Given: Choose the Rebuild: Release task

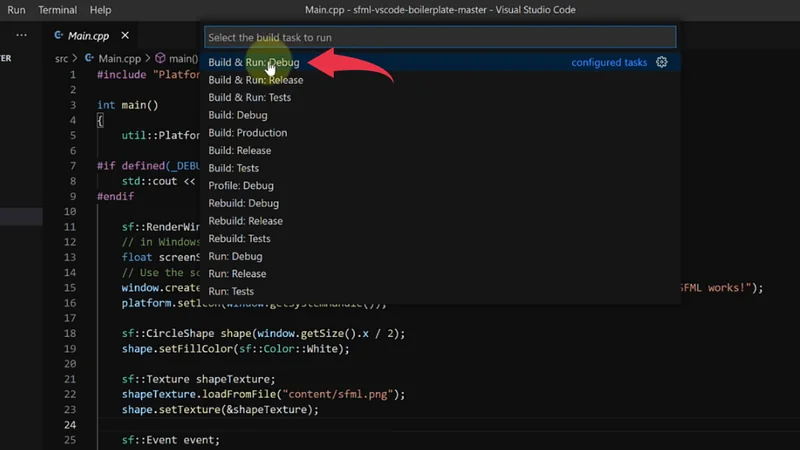Looking at the screenshot, I should tap(245, 221).
